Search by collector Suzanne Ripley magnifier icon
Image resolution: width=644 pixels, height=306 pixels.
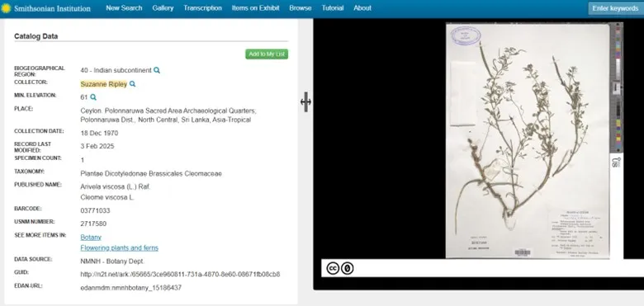(132, 84)
